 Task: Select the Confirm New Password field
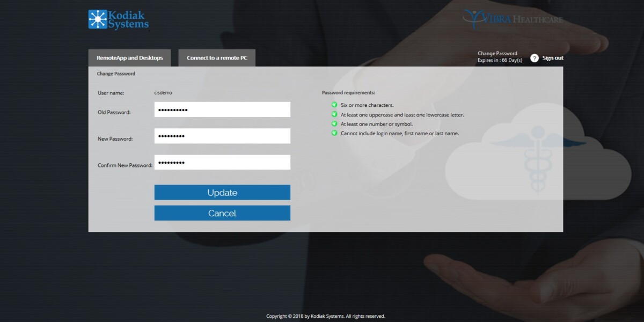(x=222, y=163)
